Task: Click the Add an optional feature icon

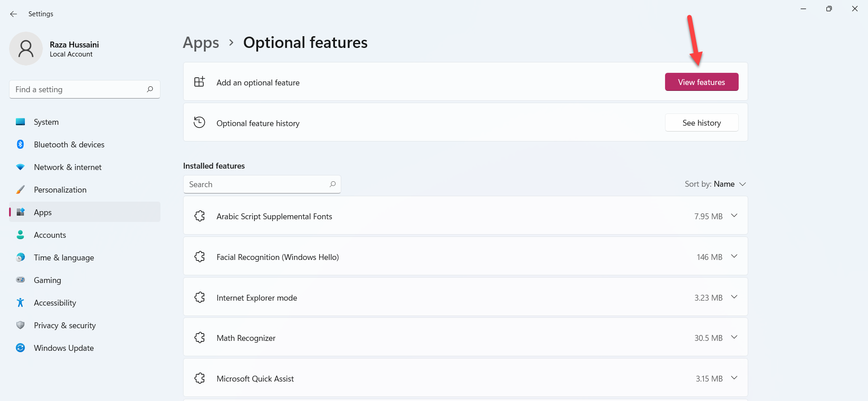Action: (x=199, y=82)
